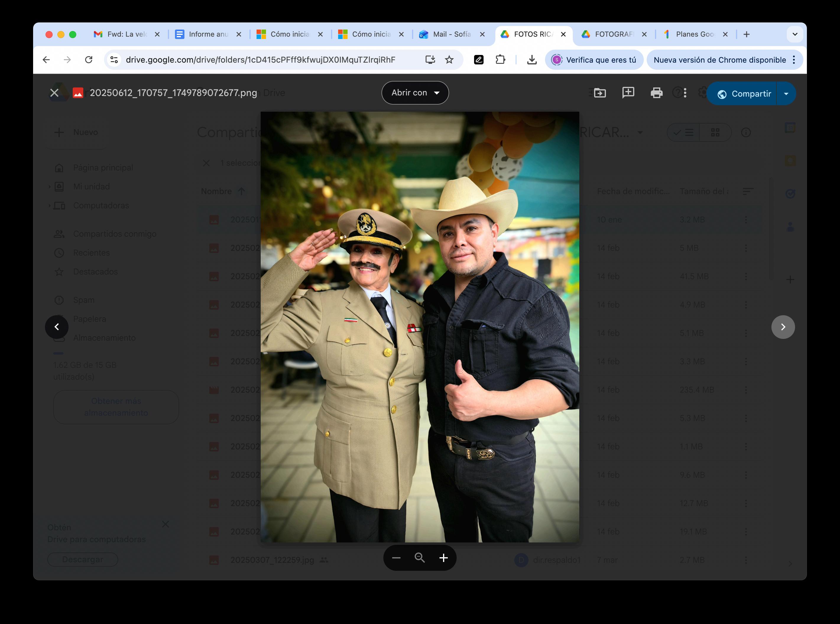Close the image preview with X

click(54, 93)
